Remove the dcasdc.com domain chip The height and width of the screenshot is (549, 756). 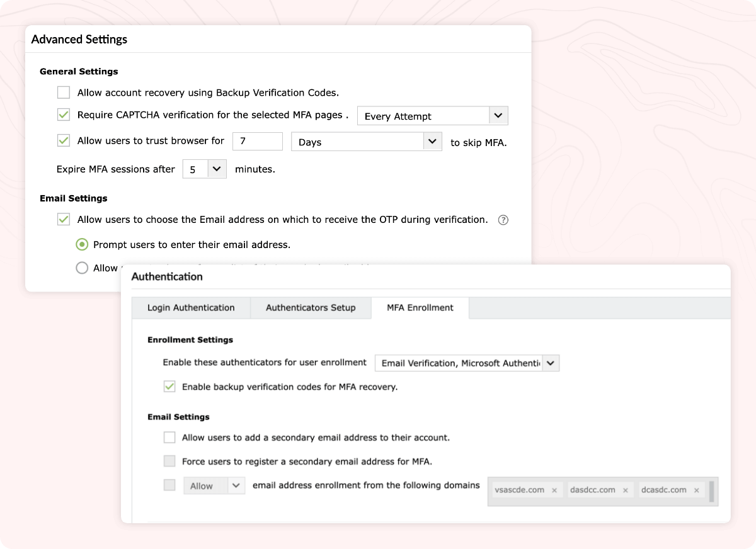pyautogui.click(x=696, y=489)
